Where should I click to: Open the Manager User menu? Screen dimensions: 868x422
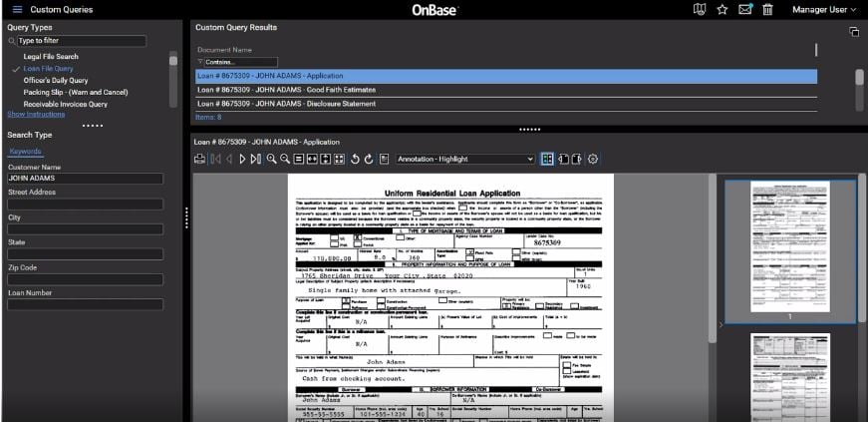pyautogui.click(x=824, y=9)
